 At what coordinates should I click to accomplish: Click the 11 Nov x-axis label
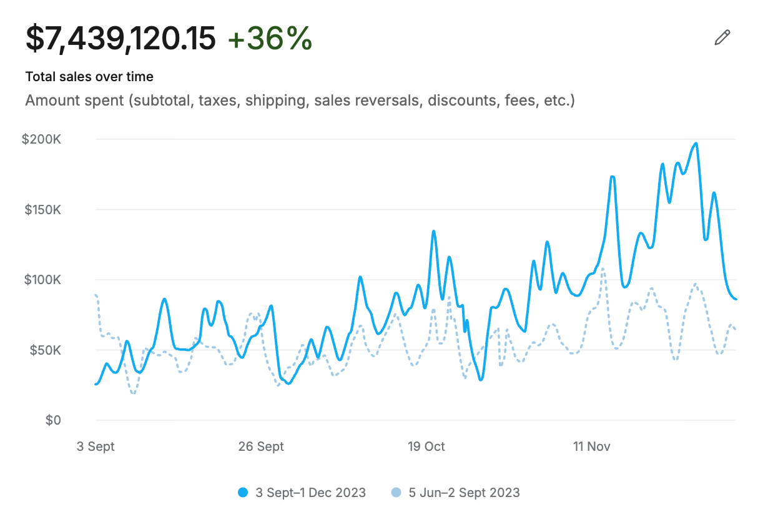pos(592,446)
